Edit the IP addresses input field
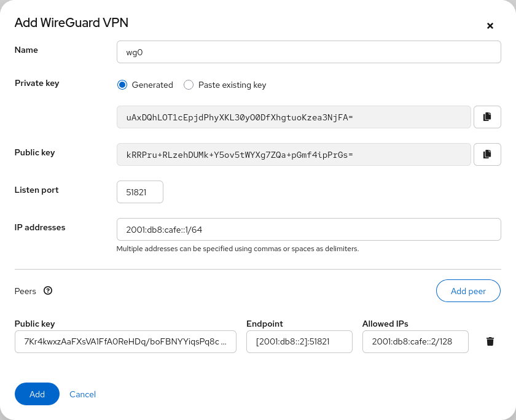 coord(308,229)
